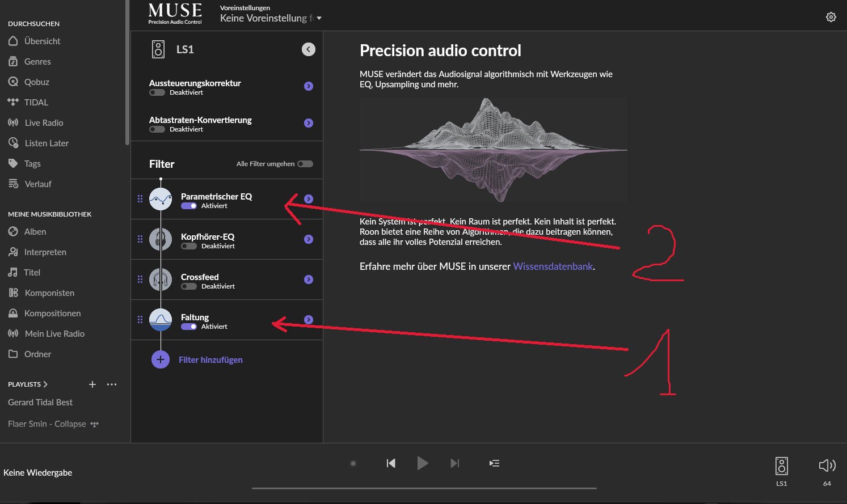Viewport: 847px width, 504px height.
Task: Click Filter hinzufügen plus button
Action: (161, 359)
